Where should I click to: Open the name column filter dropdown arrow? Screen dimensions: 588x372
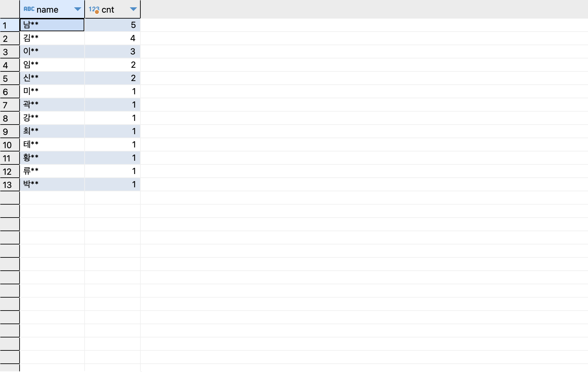pos(78,9)
